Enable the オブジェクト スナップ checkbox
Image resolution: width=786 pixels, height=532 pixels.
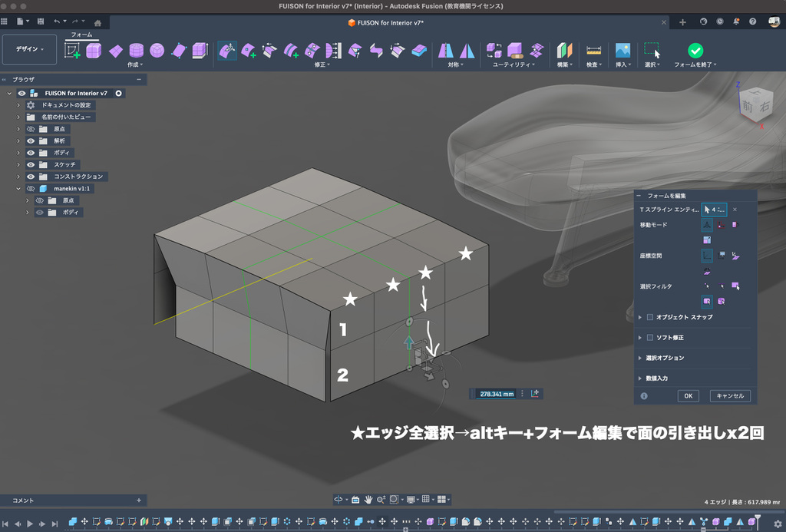650,317
